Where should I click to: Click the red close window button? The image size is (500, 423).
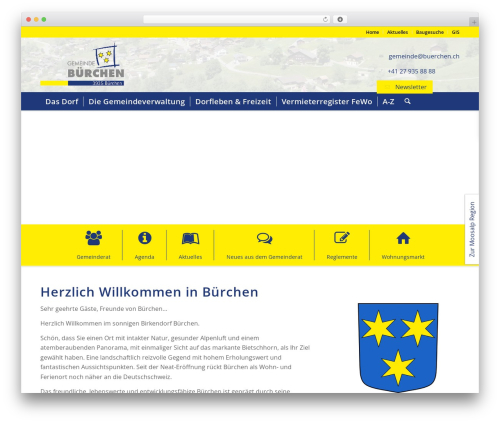tap(29, 20)
